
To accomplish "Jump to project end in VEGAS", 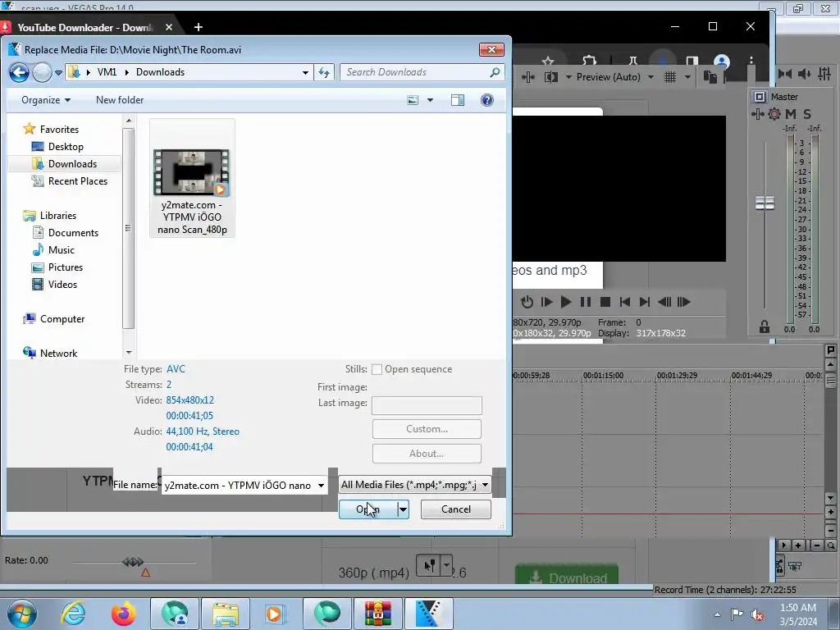I will [645, 302].
